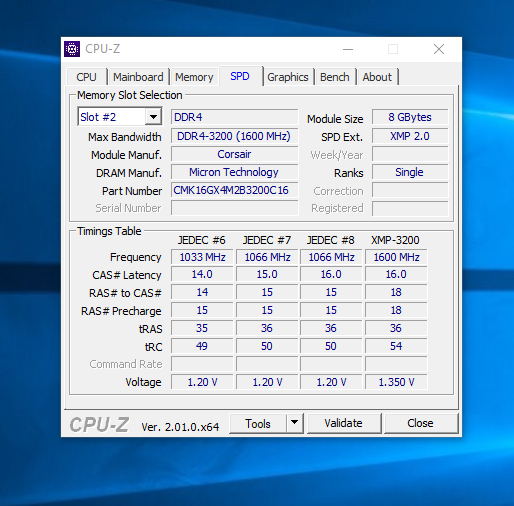
Task: Click the Tools button
Action: 258,423
